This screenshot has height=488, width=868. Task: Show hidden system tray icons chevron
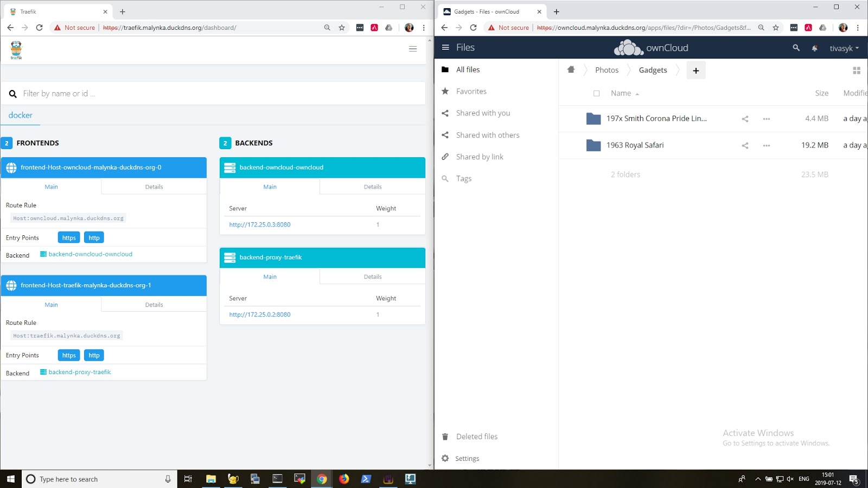pos(758,479)
